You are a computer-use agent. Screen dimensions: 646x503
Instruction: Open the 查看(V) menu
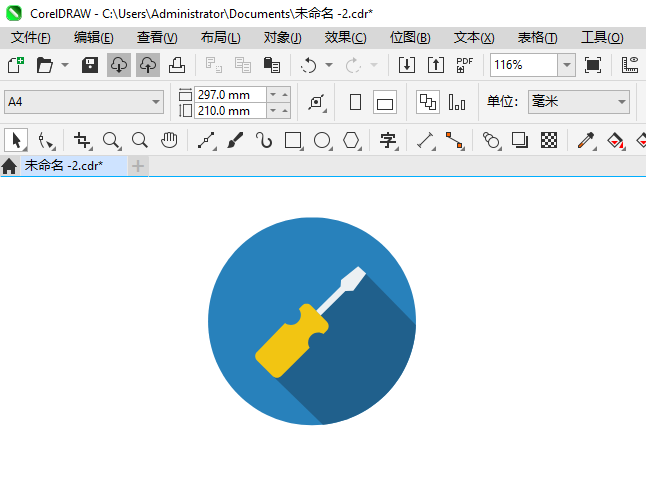(157, 38)
